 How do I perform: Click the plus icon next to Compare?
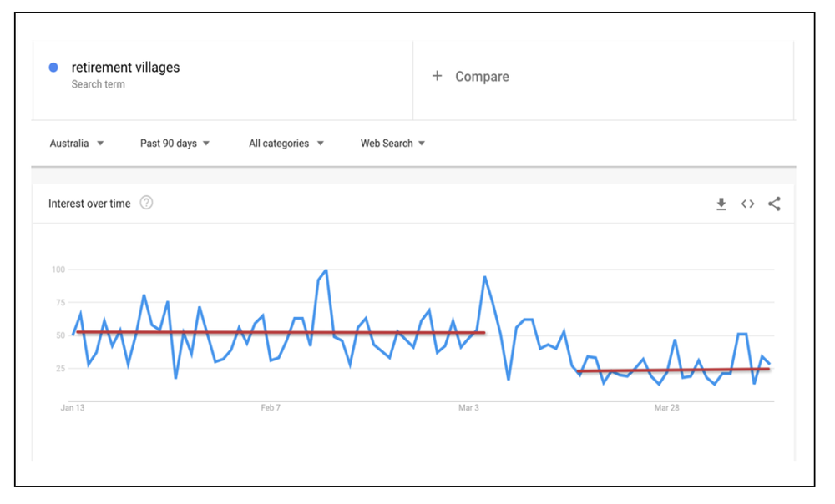[x=438, y=76]
